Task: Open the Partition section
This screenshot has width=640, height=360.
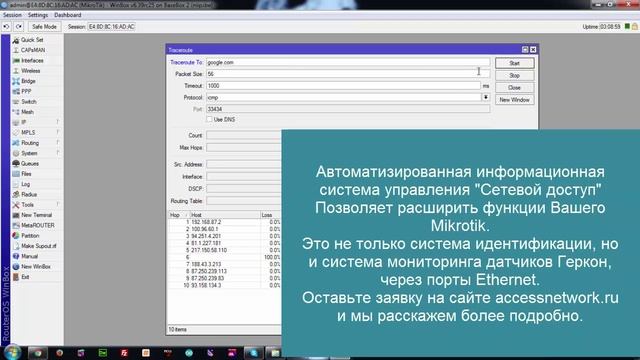Action: pos(30,236)
